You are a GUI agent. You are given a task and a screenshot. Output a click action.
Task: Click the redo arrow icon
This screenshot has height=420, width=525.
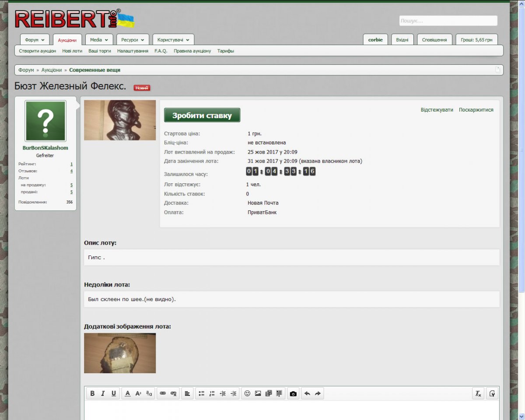[318, 394]
